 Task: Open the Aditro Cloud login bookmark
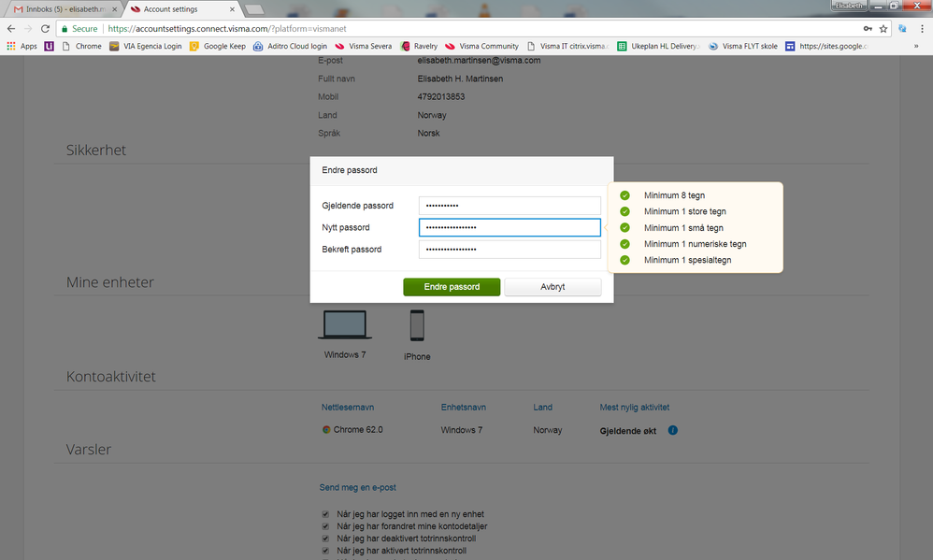pyautogui.click(x=291, y=46)
